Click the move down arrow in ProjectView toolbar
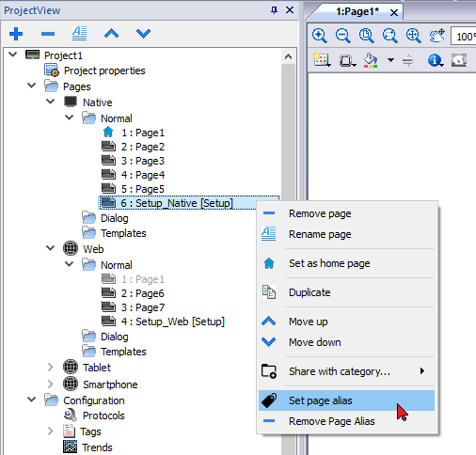This screenshot has width=476, height=455. (144, 34)
